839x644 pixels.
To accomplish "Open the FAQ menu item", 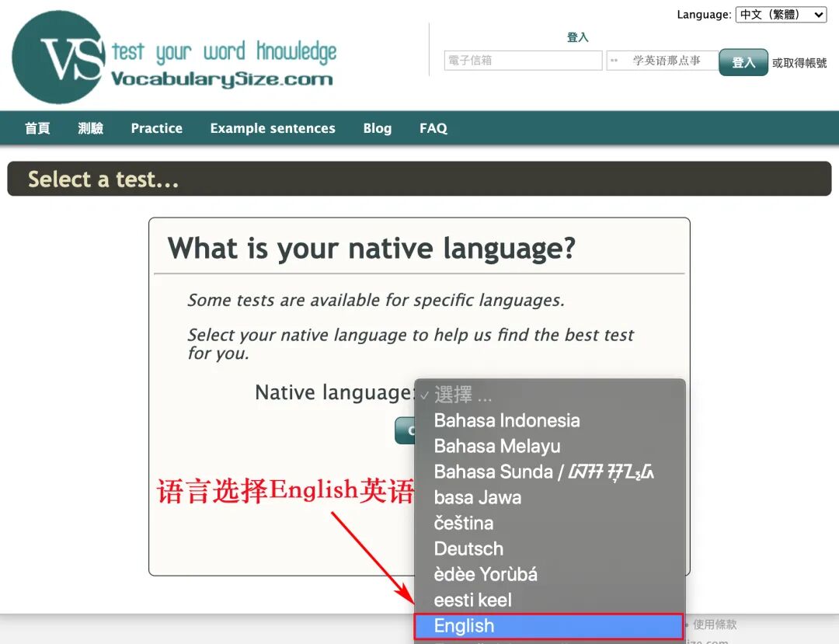I will [433, 128].
